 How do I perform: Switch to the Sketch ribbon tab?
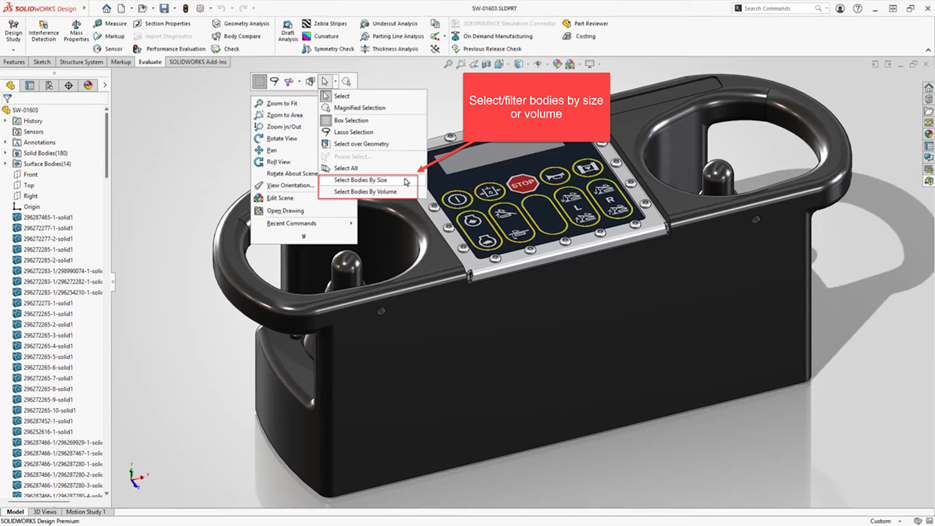42,62
